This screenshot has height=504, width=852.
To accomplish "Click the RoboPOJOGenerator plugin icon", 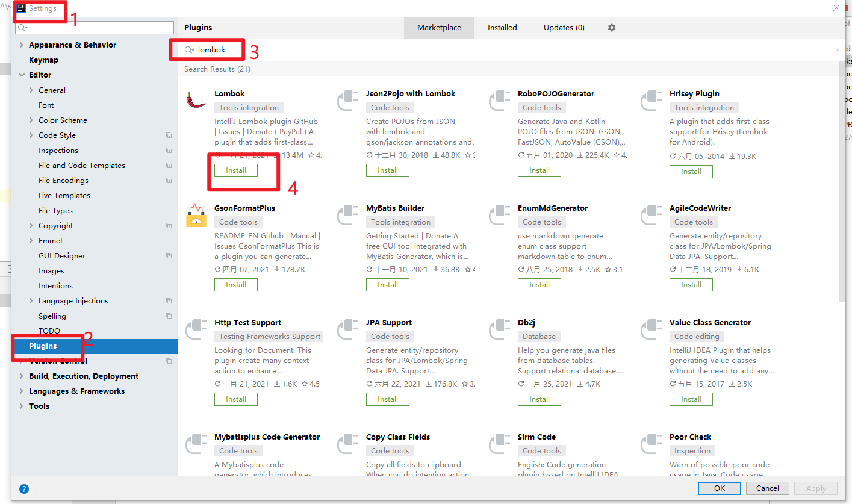I will [500, 100].
